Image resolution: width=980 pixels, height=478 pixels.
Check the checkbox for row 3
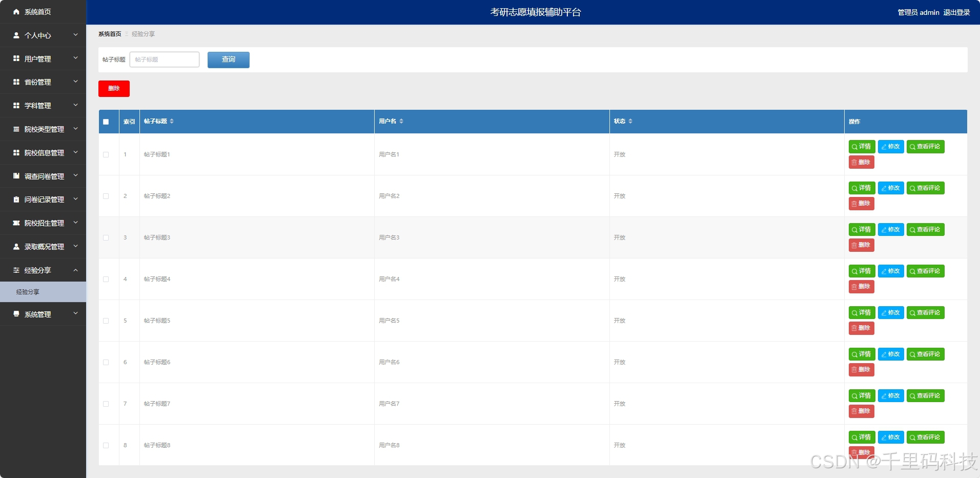click(x=106, y=237)
